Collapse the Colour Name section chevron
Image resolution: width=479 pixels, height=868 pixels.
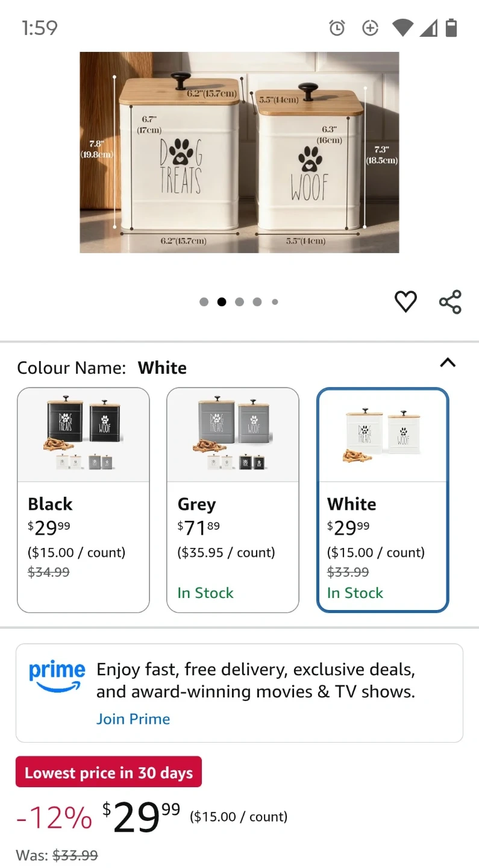click(x=448, y=363)
